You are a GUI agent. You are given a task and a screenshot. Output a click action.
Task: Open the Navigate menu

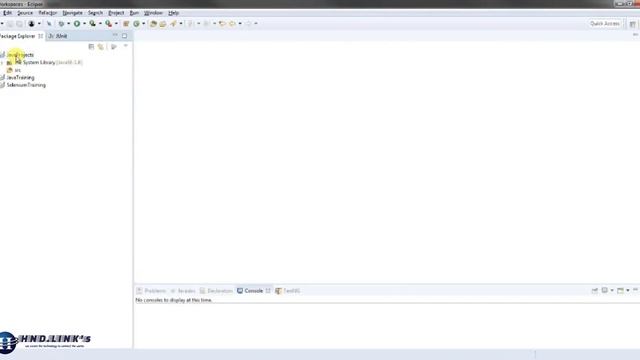point(72,13)
